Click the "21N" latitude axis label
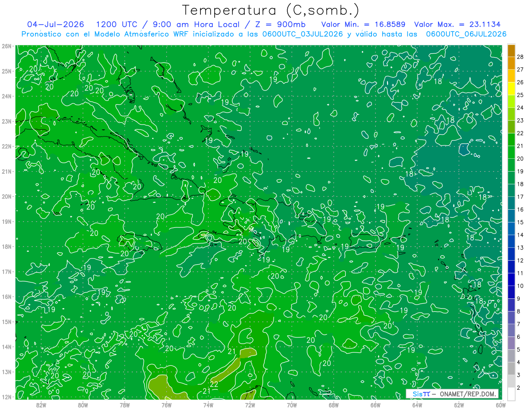532x411 pixels. [6, 171]
